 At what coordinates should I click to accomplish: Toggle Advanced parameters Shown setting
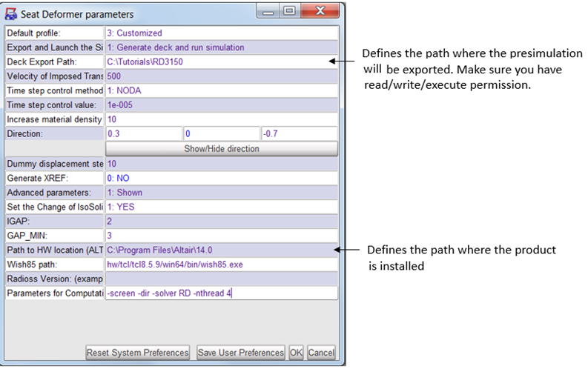221,193
